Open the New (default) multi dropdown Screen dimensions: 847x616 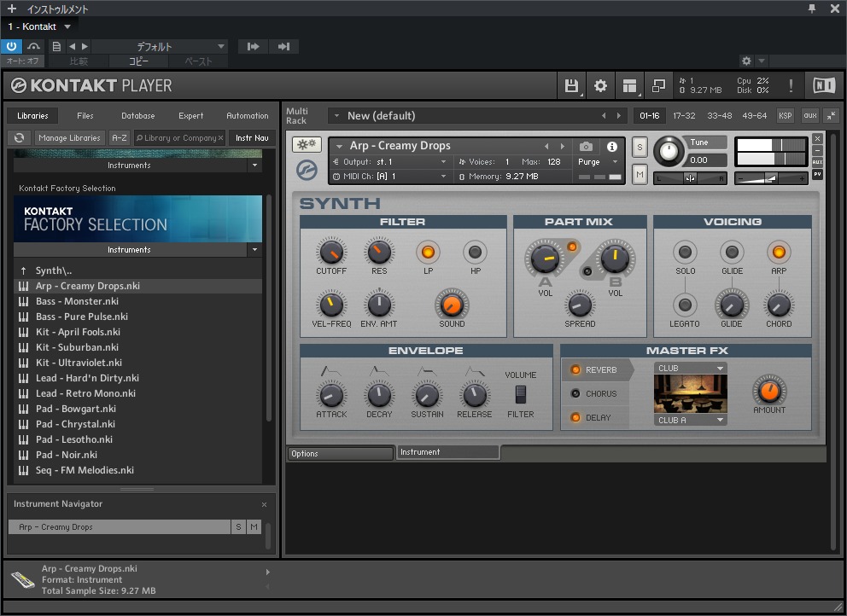(x=477, y=115)
